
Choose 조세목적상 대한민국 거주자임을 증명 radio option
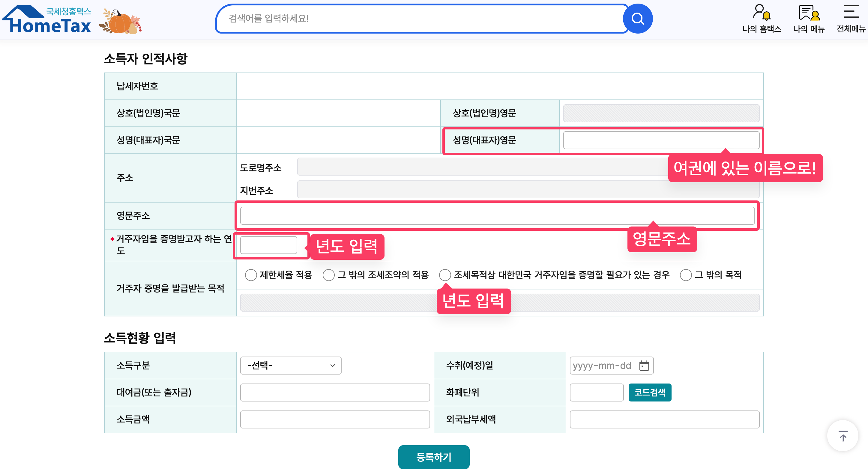click(x=445, y=275)
